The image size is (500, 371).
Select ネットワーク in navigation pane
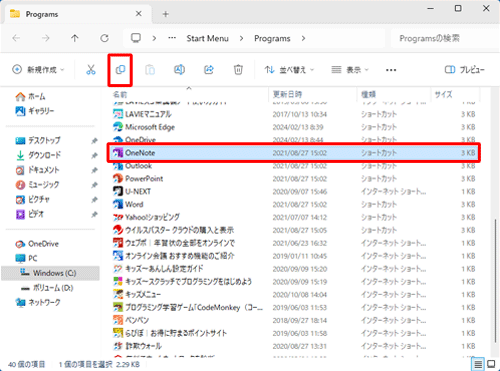pyautogui.click(x=38, y=302)
